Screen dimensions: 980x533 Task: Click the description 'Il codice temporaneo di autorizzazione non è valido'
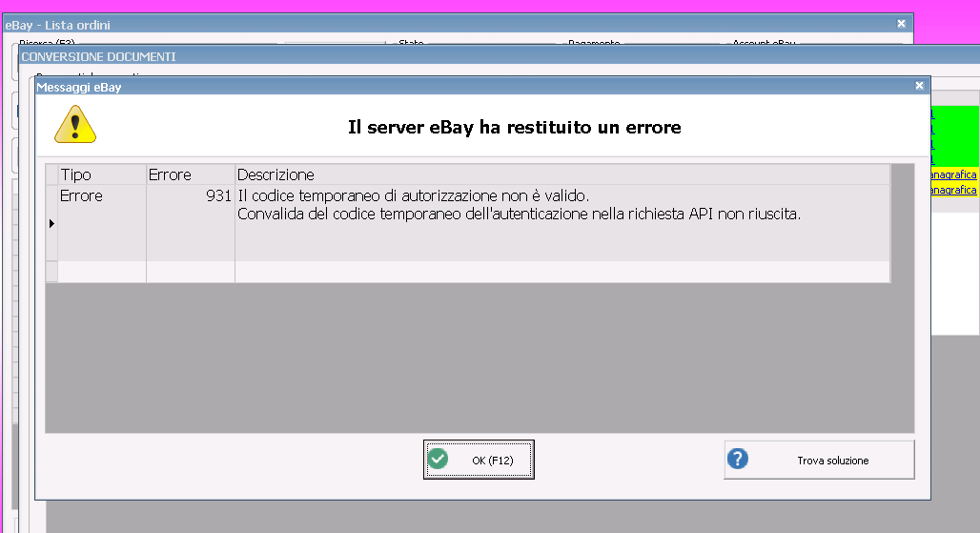point(413,196)
